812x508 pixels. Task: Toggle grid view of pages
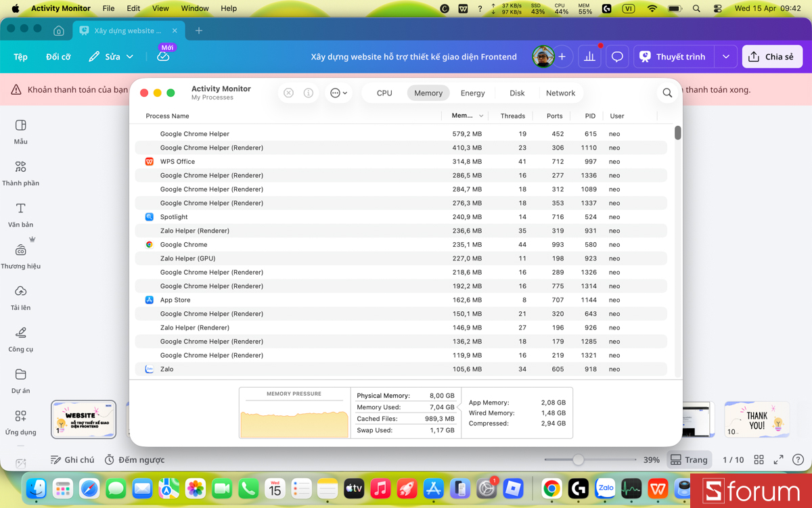[759, 460]
